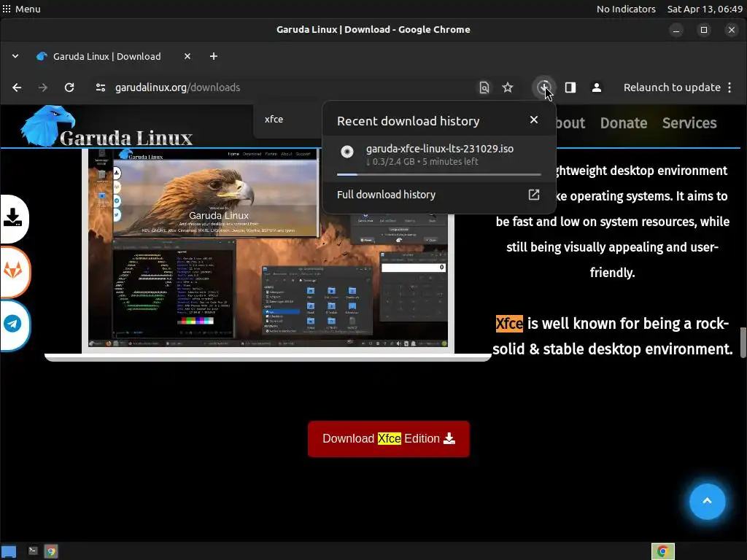This screenshot has height=560, width=747.
Task: Close the Garuda Linux Download tab
Action: coord(187,56)
